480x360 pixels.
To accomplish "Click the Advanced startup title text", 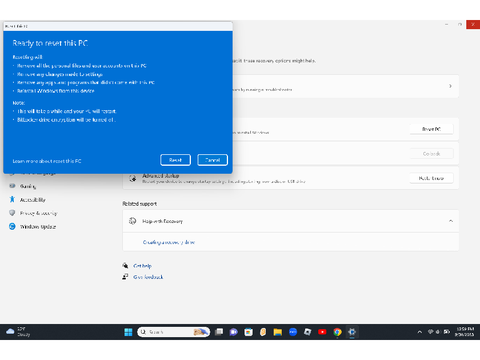I will tap(161, 176).
